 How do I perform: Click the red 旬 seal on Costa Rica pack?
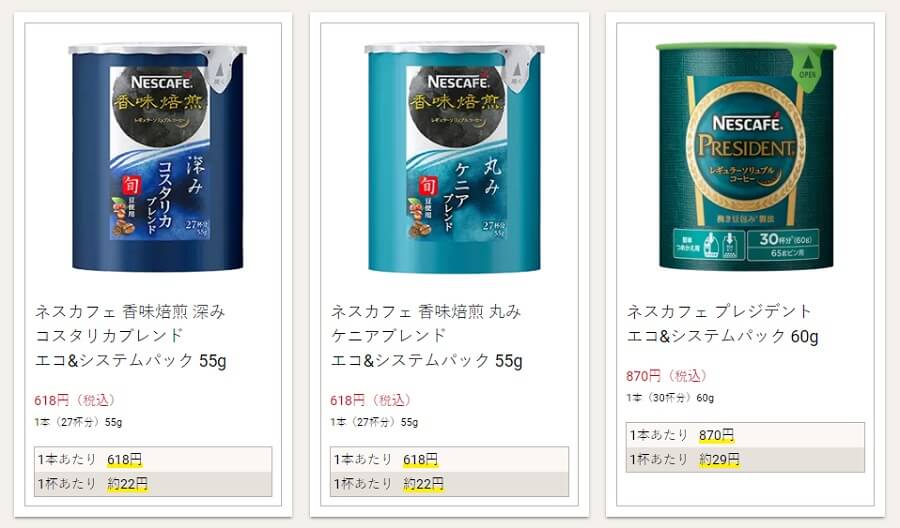130,186
